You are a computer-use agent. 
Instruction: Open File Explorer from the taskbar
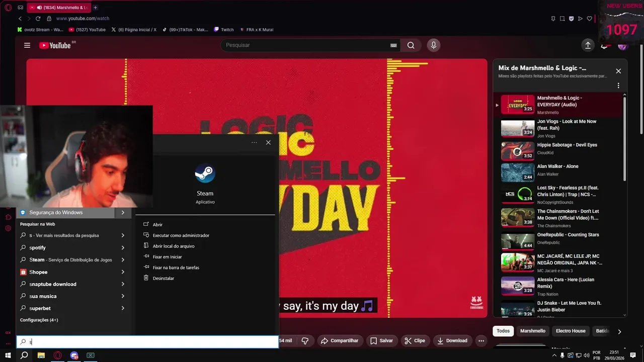(x=41, y=355)
